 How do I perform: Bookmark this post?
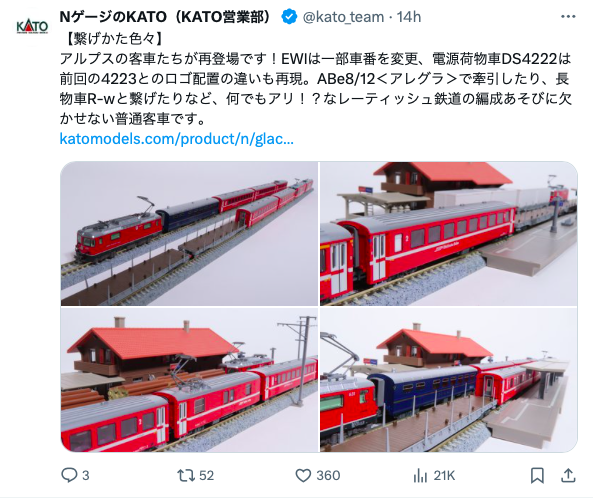(537, 475)
